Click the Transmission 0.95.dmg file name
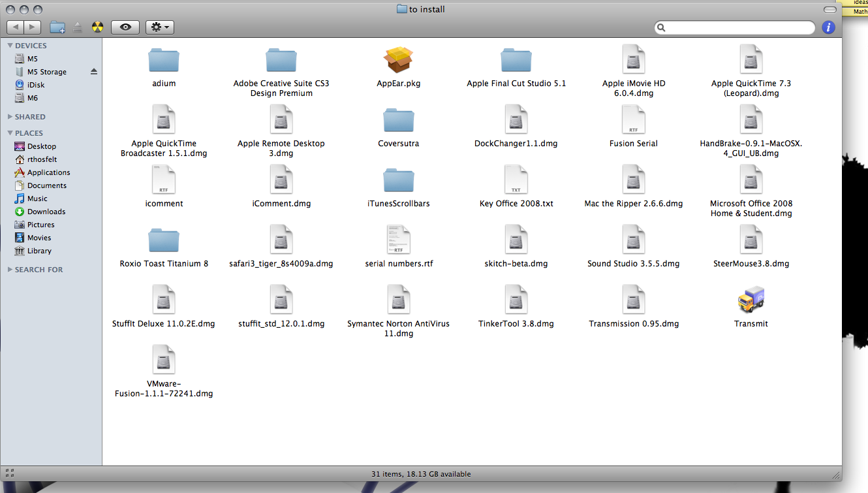This screenshot has width=868, height=493. (x=634, y=324)
